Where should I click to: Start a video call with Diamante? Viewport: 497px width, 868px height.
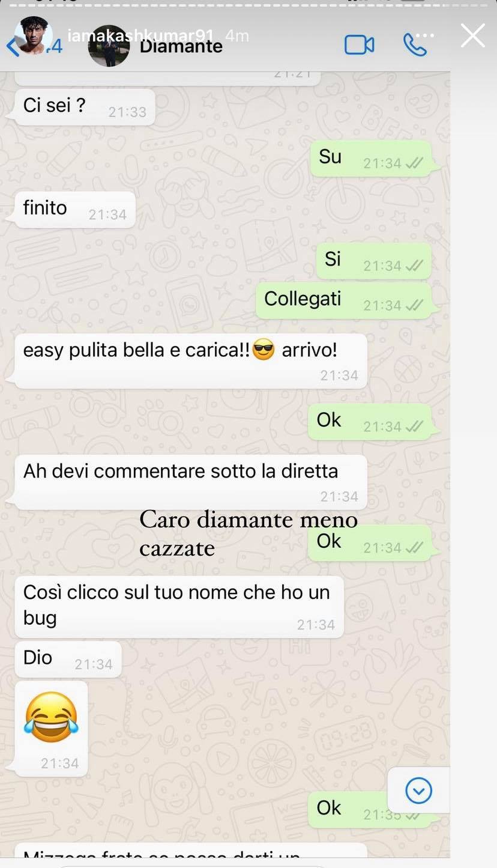coord(359,45)
